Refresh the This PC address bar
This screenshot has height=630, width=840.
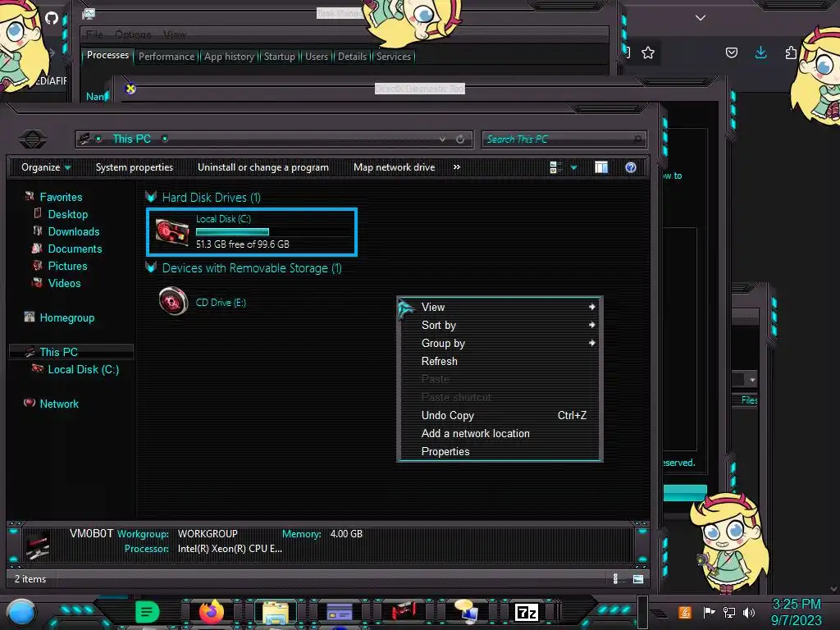(460, 139)
